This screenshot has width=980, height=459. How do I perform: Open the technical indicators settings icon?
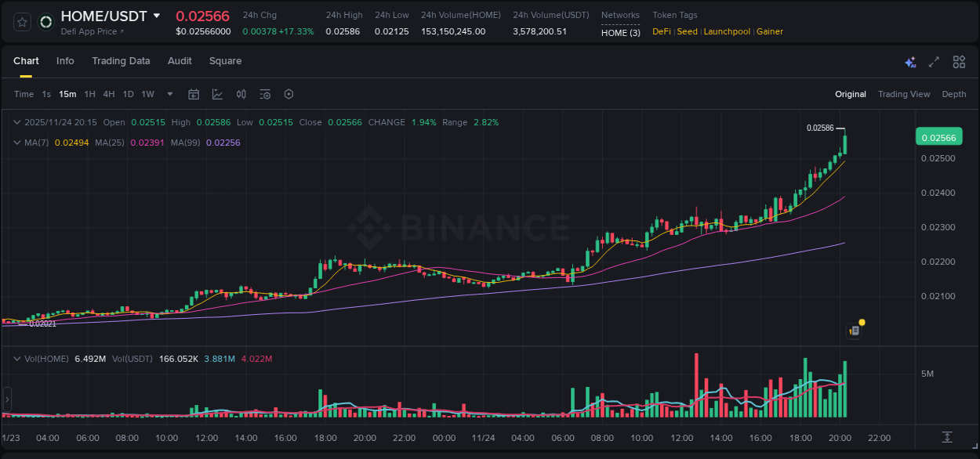pos(264,94)
